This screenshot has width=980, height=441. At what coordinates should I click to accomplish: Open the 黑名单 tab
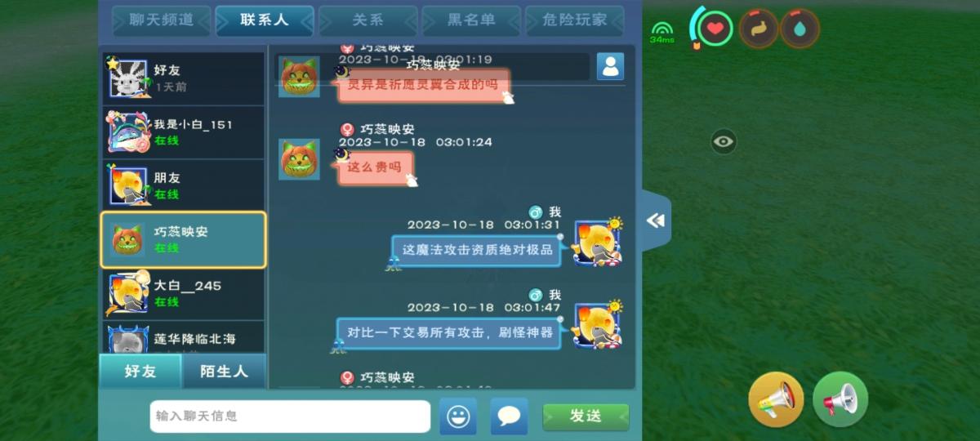471,20
